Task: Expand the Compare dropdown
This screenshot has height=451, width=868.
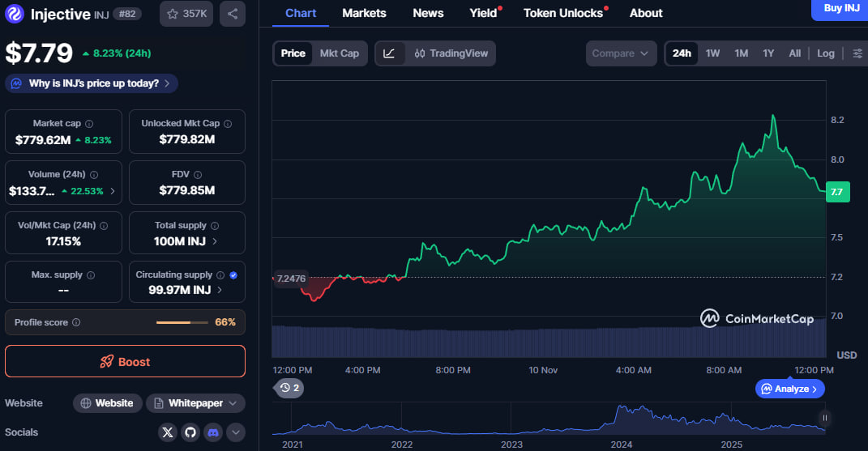Action: click(x=620, y=53)
